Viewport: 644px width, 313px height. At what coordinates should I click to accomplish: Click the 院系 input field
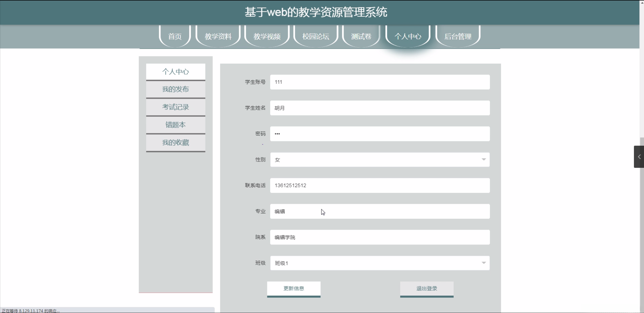pos(380,237)
